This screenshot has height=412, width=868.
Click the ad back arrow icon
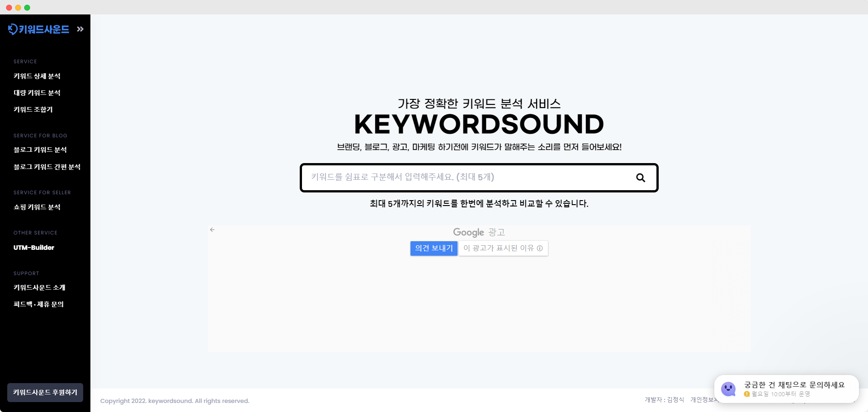coord(212,230)
